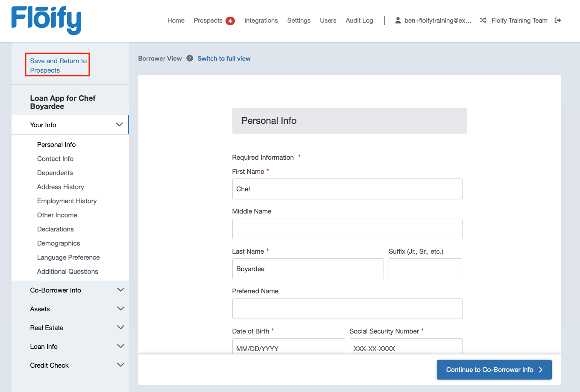The width and height of the screenshot is (580, 392).
Task: Click Switch to full view link
Action: click(224, 59)
